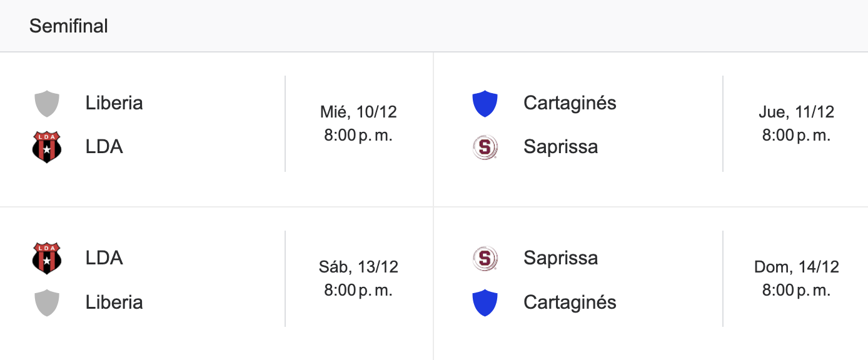This screenshot has width=868, height=360.
Task: Click Liberia's gray shield in the Sáb 13/12 match
Action: [x=47, y=302]
